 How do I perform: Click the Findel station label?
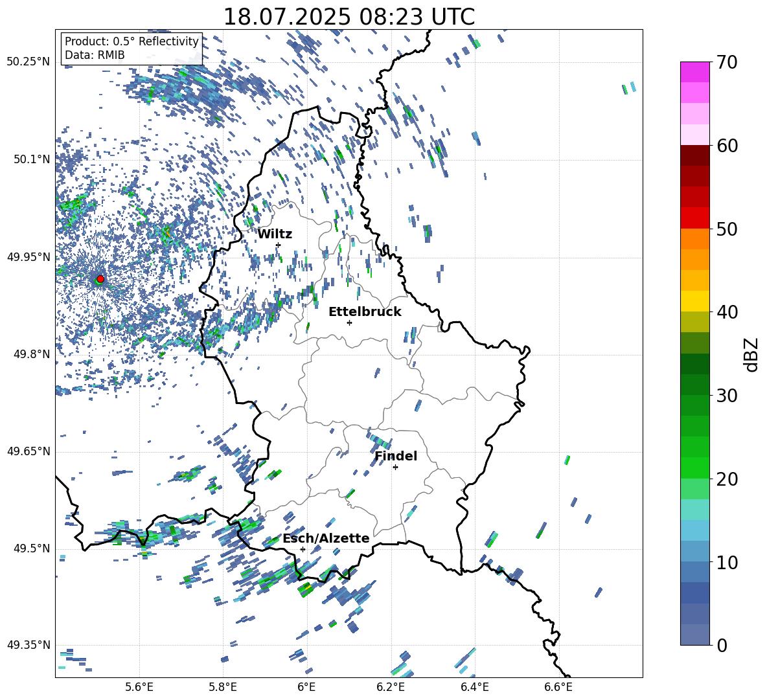point(396,456)
